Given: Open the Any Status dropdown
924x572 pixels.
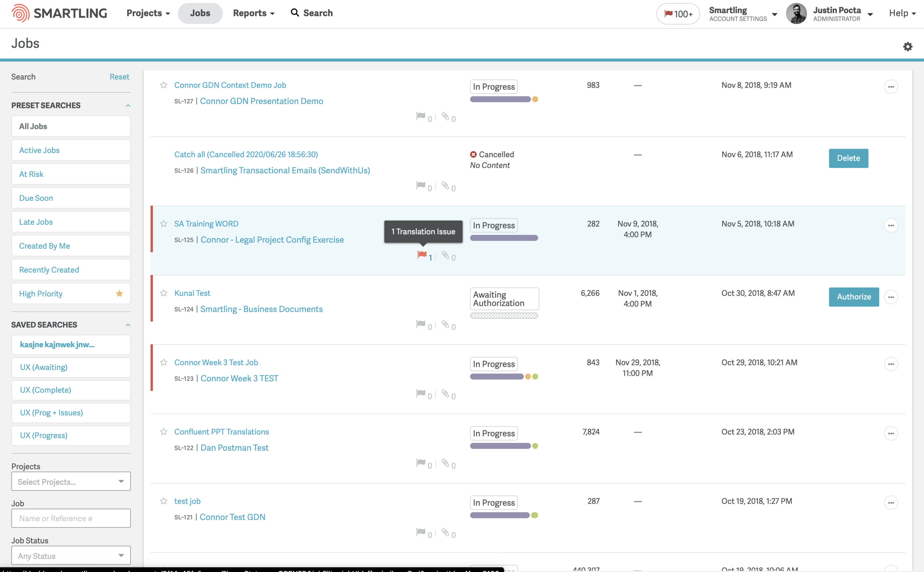Looking at the screenshot, I should pos(71,555).
